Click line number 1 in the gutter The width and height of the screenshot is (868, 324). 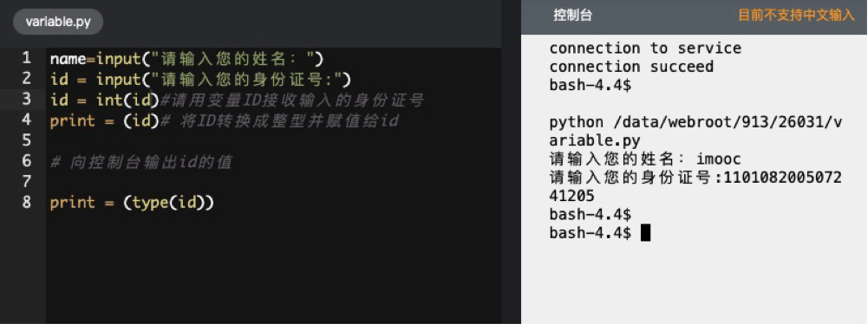pyautogui.click(x=26, y=58)
